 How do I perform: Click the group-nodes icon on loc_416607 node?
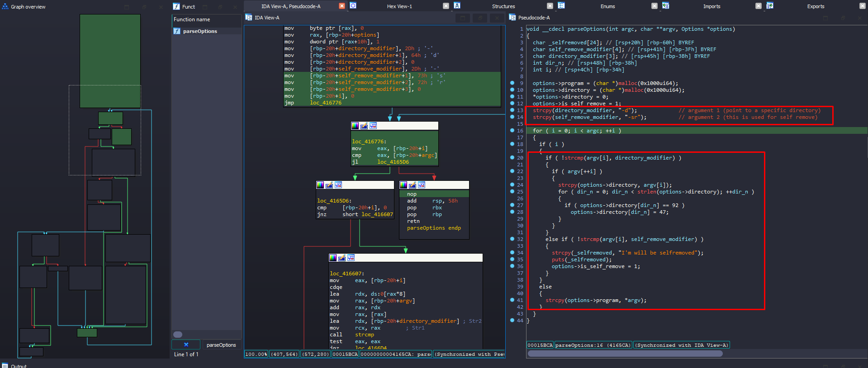coord(351,258)
